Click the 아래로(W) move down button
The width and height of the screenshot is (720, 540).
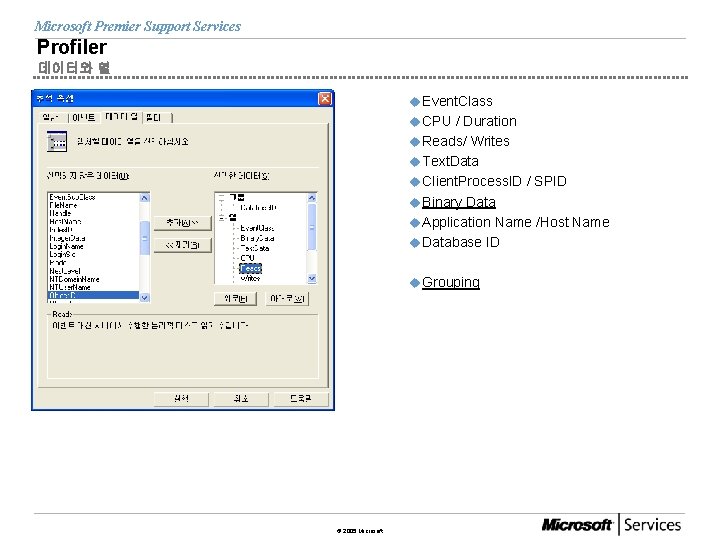click(287, 299)
